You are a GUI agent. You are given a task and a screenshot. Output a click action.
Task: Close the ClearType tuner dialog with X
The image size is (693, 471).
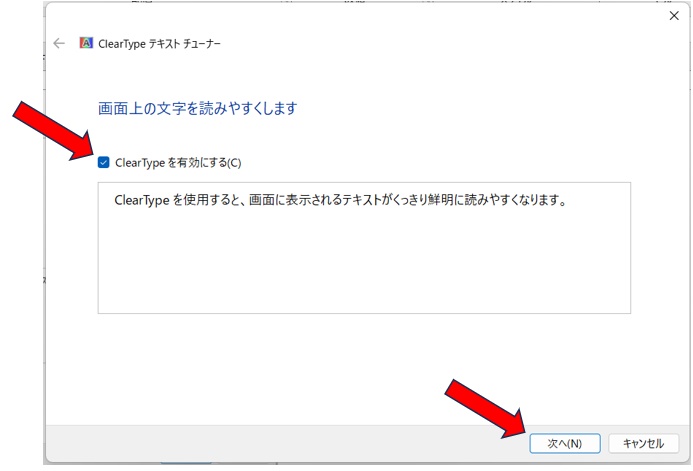click(673, 16)
